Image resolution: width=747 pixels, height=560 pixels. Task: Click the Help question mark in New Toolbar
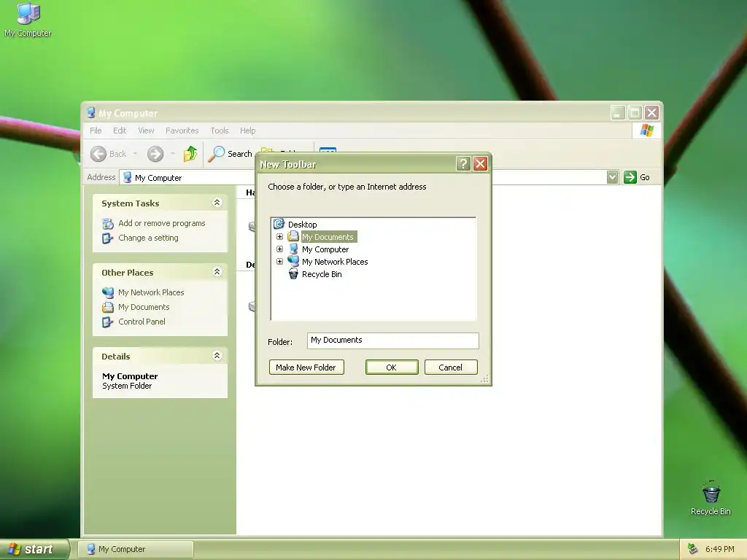point(463,164)
